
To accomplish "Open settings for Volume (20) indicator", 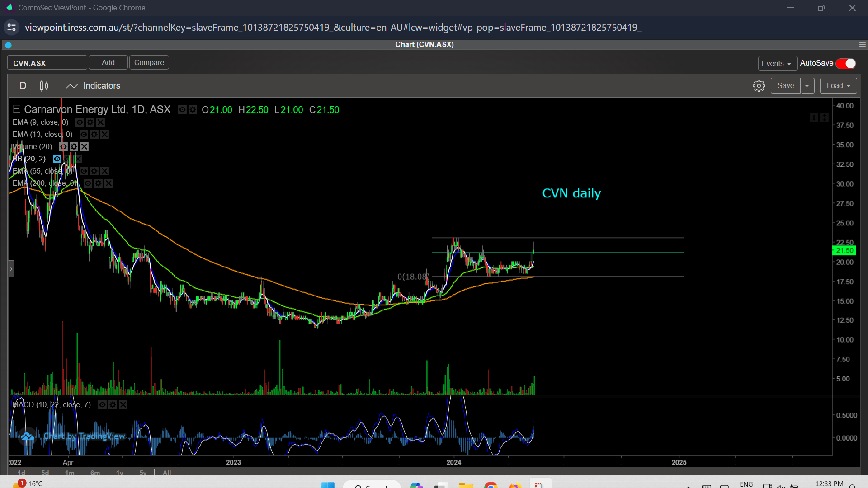I will click(x=74, y=146).
